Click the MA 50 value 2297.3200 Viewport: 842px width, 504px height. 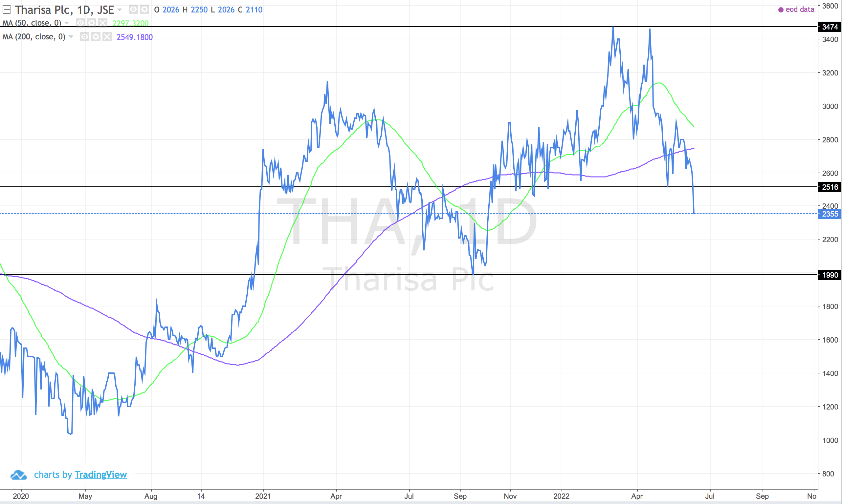tap(130, 23)
